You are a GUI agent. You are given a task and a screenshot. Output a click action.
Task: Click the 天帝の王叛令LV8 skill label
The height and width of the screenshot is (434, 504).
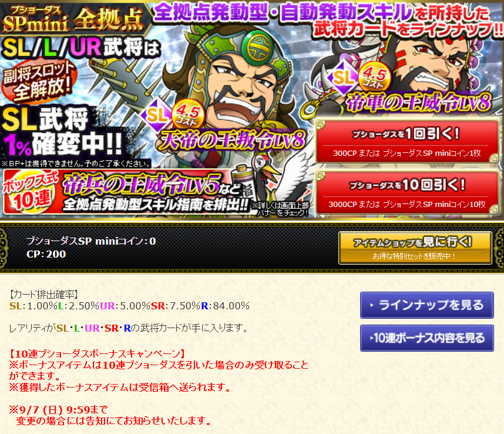232,141
